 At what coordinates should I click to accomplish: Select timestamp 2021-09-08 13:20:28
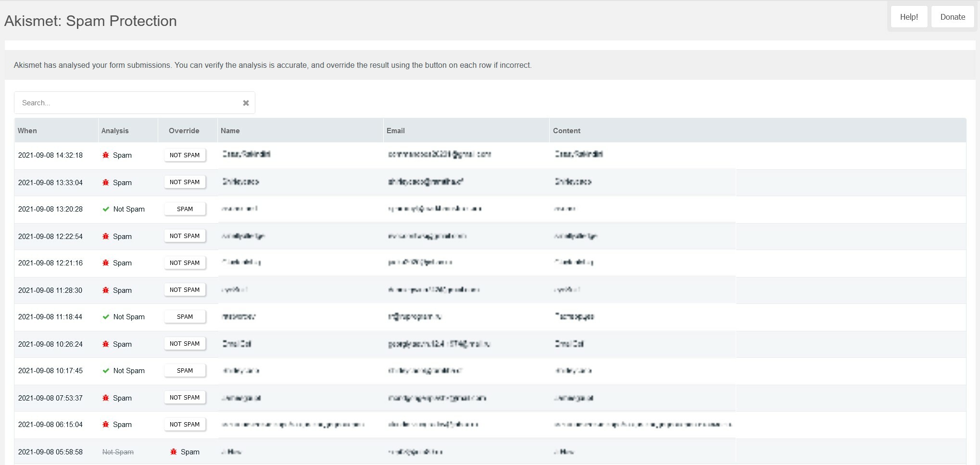(x=50, y=209)
